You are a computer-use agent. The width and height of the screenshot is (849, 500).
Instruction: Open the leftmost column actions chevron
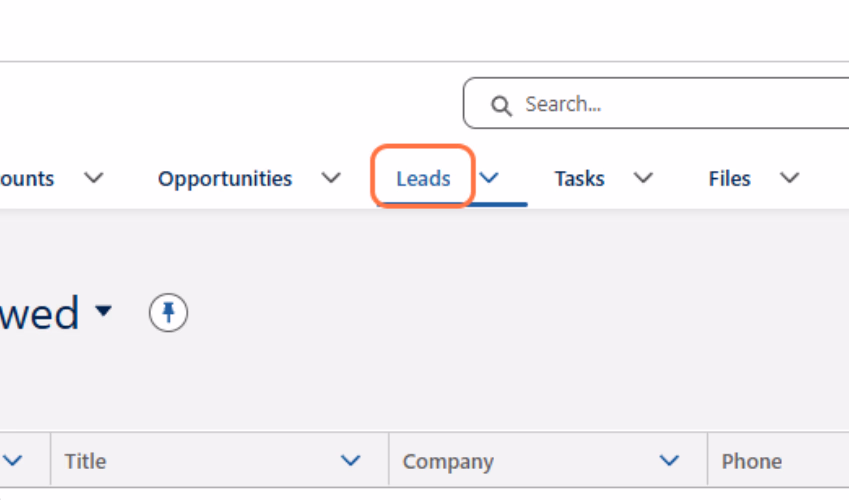[x=13, y=460]
